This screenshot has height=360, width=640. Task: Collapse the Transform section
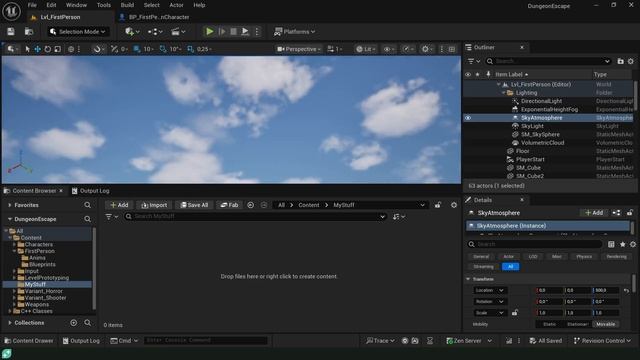[x=468, y=279]
